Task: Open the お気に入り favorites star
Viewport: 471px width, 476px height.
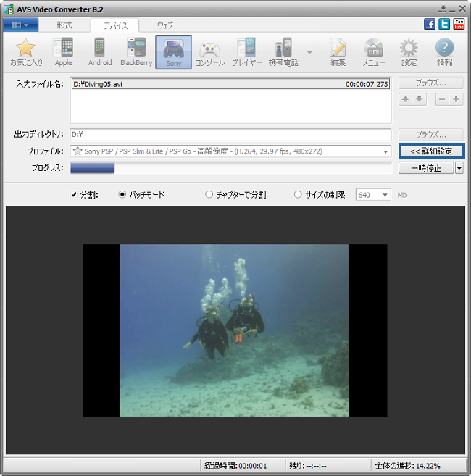Action: pos(26,52)
